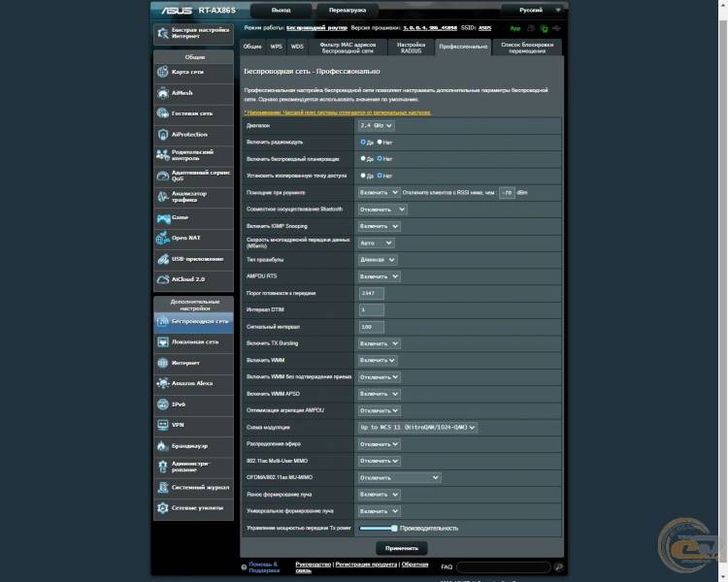Open the USB Application icon
728x582 pixels.
(x=162, y=259)
